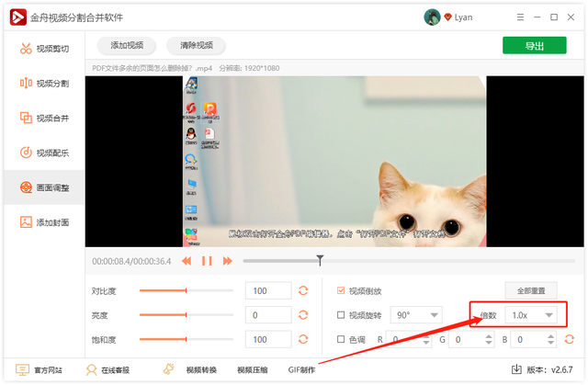Enable the 视频旋转 video rotation checkbox
The height and width of the screenshot is (385, 588).
[341, 315]
